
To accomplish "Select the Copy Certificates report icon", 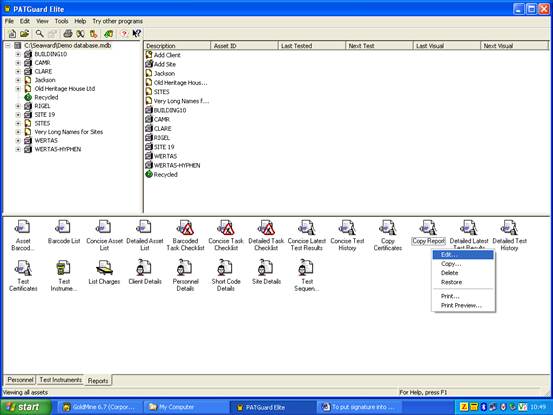I will (x=388, y=235).
